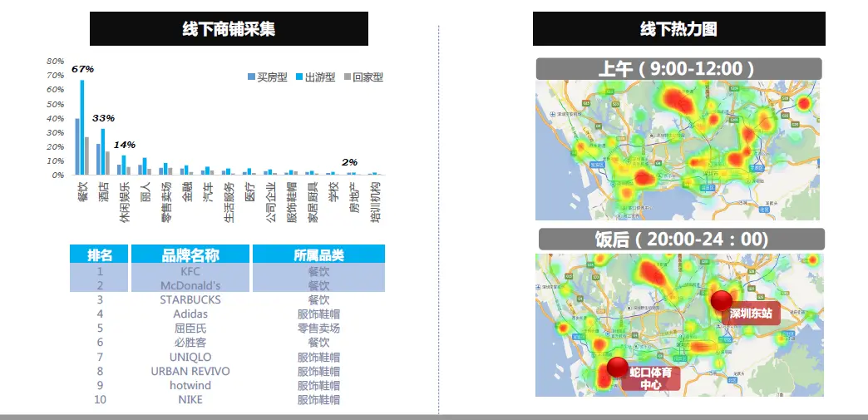Click the 33% data label above the bars
The width and height of the screenshot is (868, 420).
click(104, 118)
